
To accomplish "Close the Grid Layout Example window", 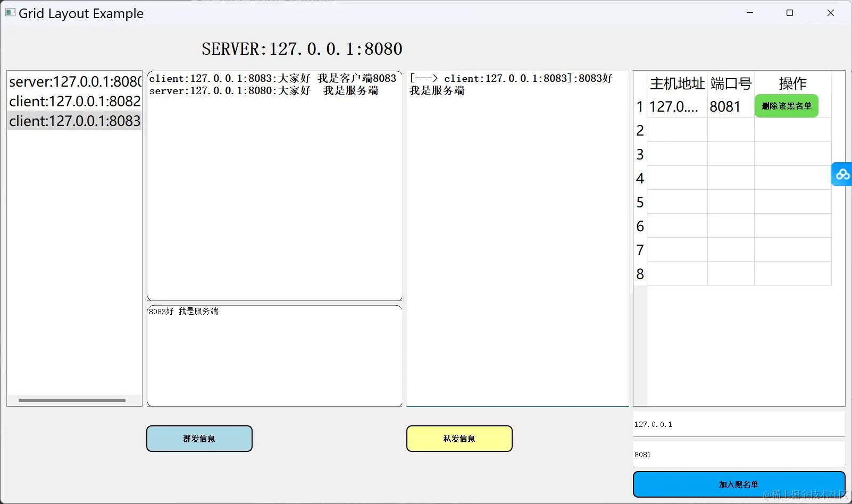I will 831,13.
